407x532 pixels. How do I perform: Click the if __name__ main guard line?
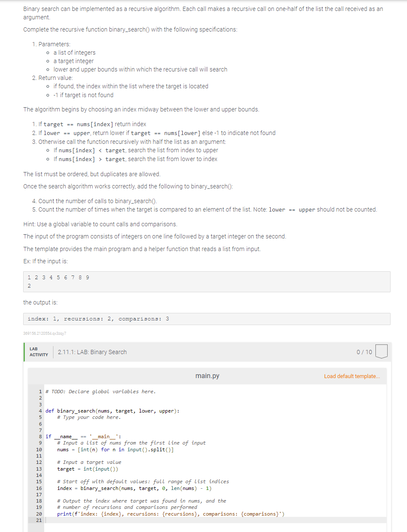point(82,436)
